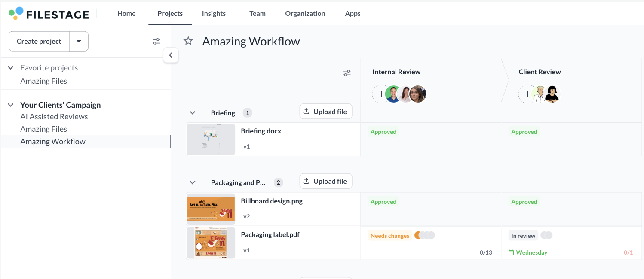Collapse the Packaging and P... section
The image size is (644, 279).
pos(193,182)
